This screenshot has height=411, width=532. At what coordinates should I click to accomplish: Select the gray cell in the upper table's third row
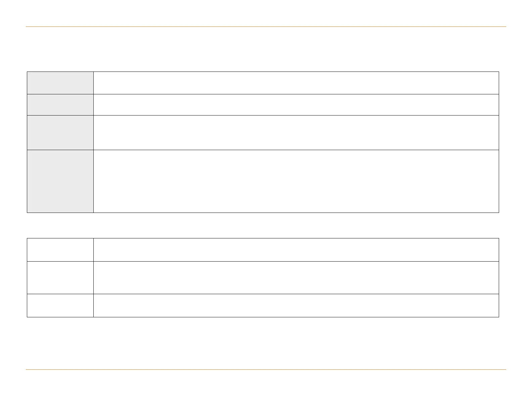tap(60, 132)
